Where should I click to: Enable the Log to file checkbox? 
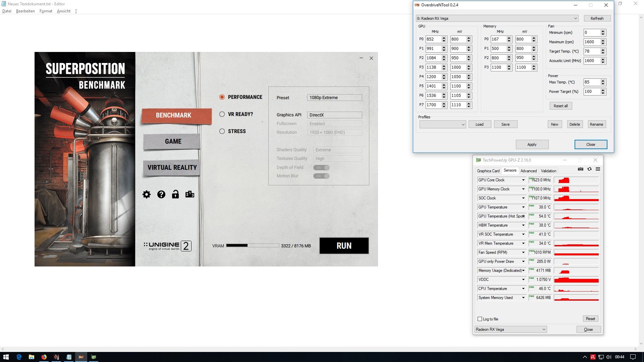pyautogui.click(x=480, y=319)
